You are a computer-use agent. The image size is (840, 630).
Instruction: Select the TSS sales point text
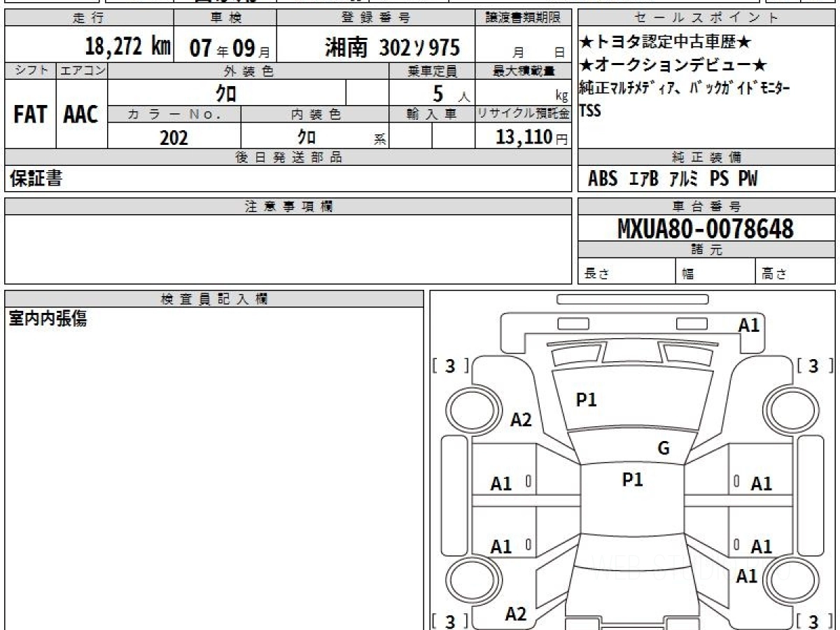click(591, 111)
